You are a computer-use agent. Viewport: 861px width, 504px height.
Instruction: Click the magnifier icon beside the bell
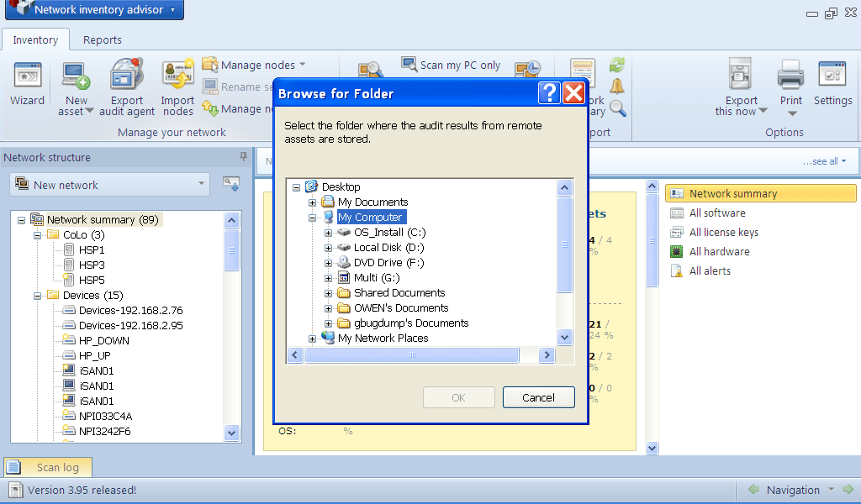click(618, 108)
